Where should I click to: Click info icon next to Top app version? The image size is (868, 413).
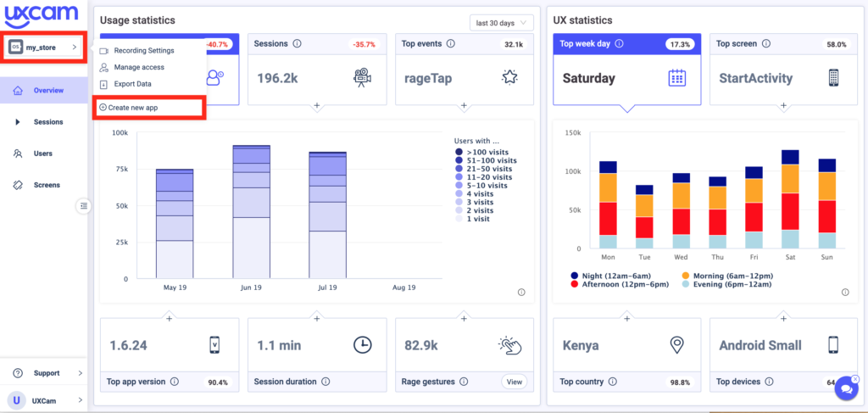click(175, 382)
